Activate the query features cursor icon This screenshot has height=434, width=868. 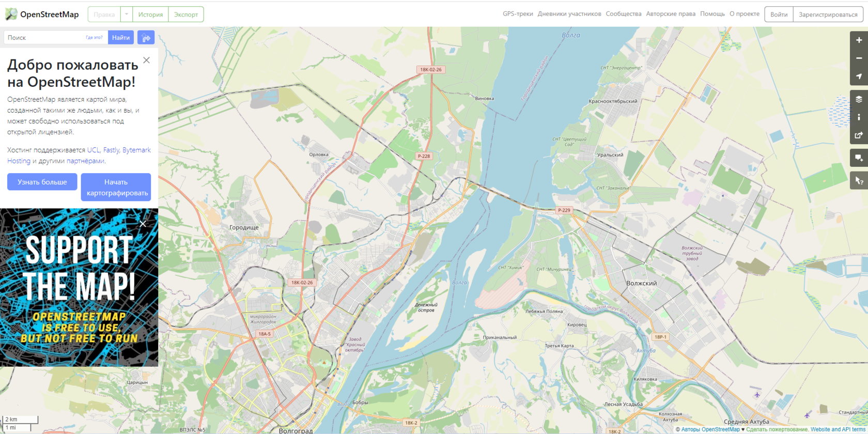pos(859,181)
